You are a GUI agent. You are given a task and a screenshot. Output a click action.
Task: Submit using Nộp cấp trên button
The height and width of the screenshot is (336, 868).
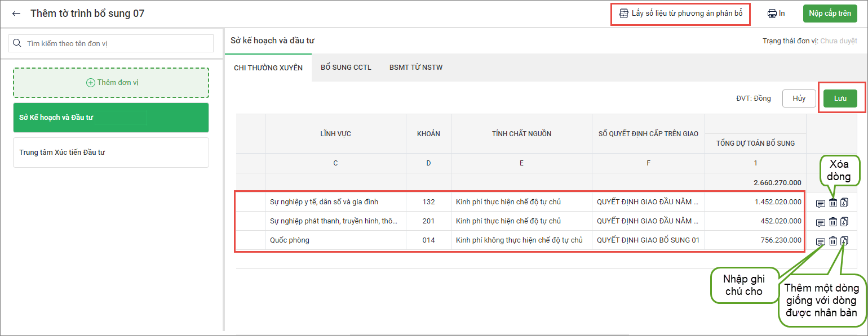(829, 14)
